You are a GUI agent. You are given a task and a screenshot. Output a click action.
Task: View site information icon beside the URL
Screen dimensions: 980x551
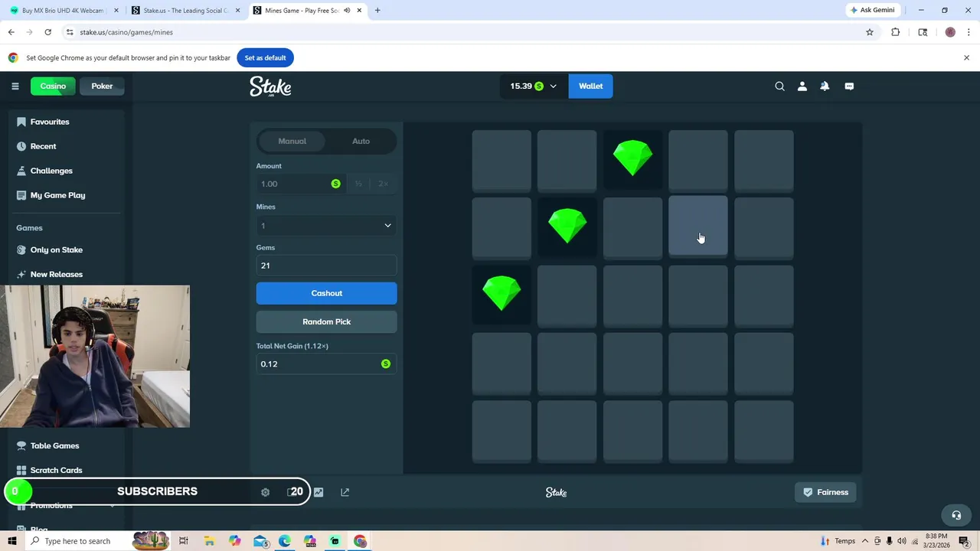(70, 32)
